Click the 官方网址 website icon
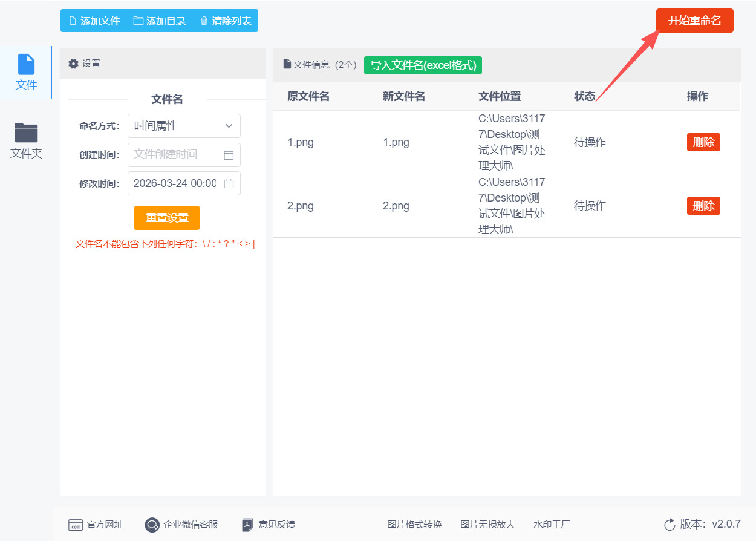The width and height of the screenshot is (756, 541). pyautogui.click(x=75, y=525)
